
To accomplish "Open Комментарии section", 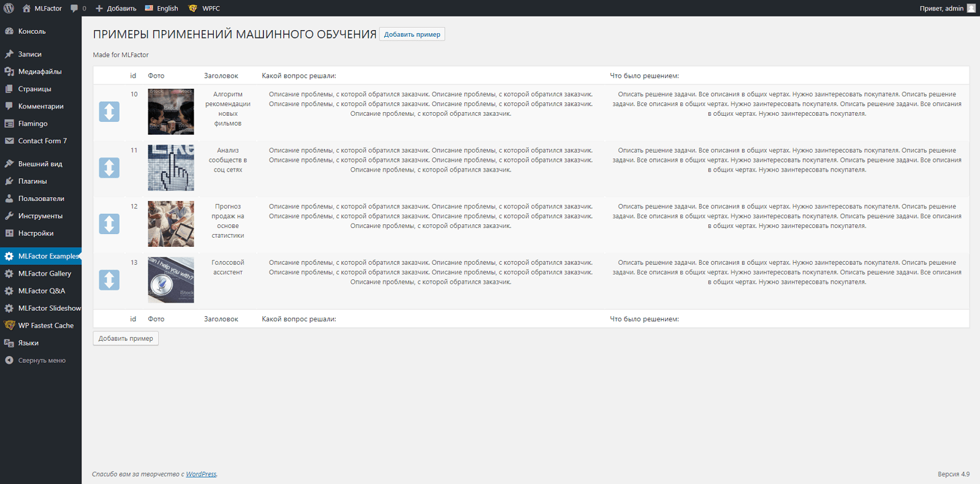I will (x=40, y=106).
